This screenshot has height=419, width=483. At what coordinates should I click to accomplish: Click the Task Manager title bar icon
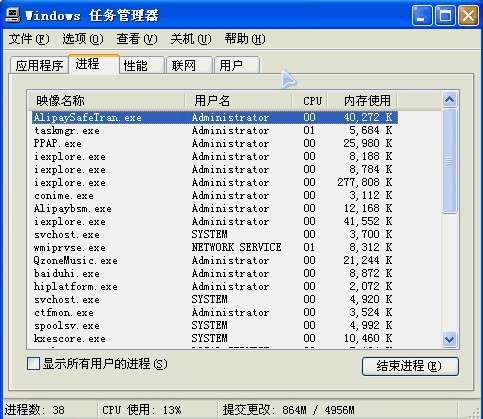click(x=13, y=15)
